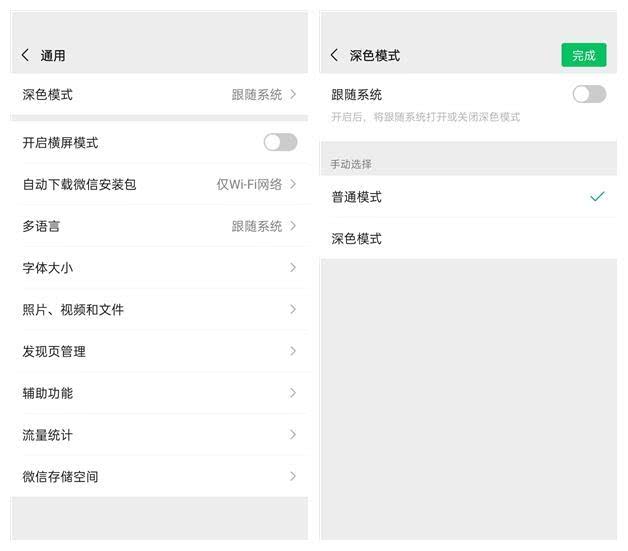The height and width of the screenshot is (551, 628).
Task: Click chevron beside 流量统计
Action: pos(293,434)
